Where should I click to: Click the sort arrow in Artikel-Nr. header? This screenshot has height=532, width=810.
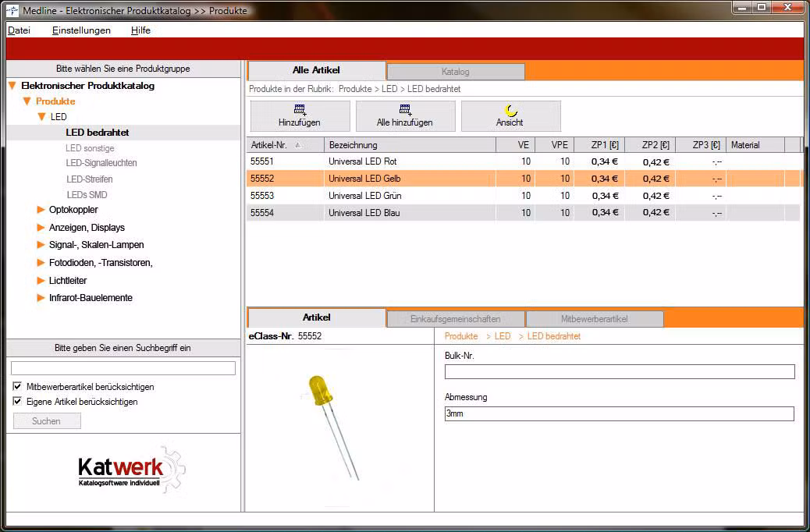tap(297, 145)
